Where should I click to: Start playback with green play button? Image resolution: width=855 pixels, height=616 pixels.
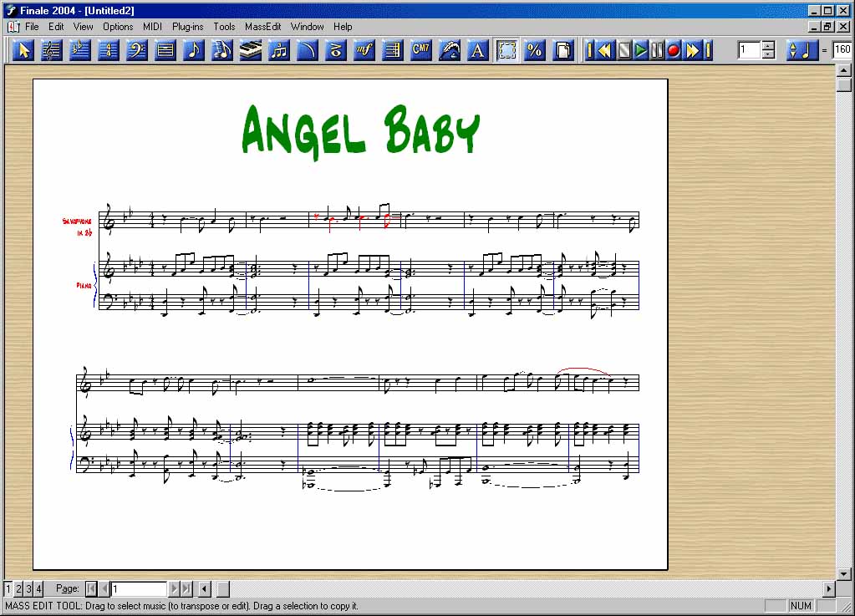(x=641, y=51)
